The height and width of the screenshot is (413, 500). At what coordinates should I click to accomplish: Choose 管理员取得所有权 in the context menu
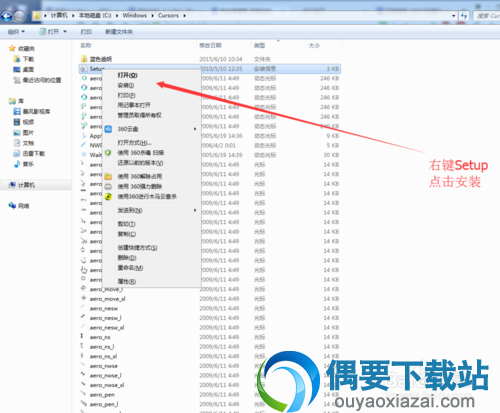152,115
